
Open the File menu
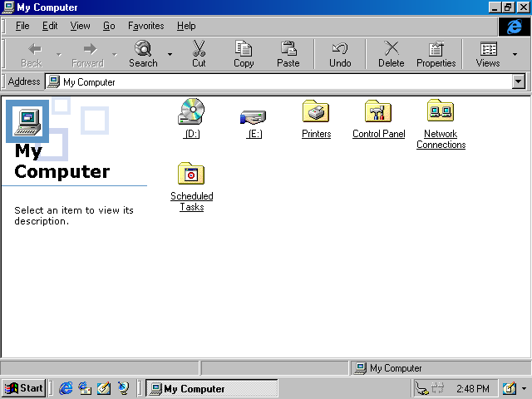click(22, 26)
